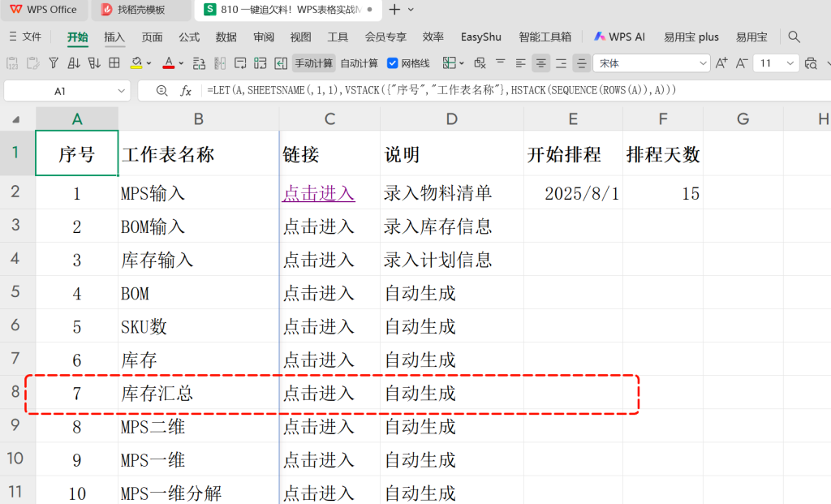Screen dimensions: 831x504
Task: Click the paste-as-values clipboard icon
Action: coord(12,63)
